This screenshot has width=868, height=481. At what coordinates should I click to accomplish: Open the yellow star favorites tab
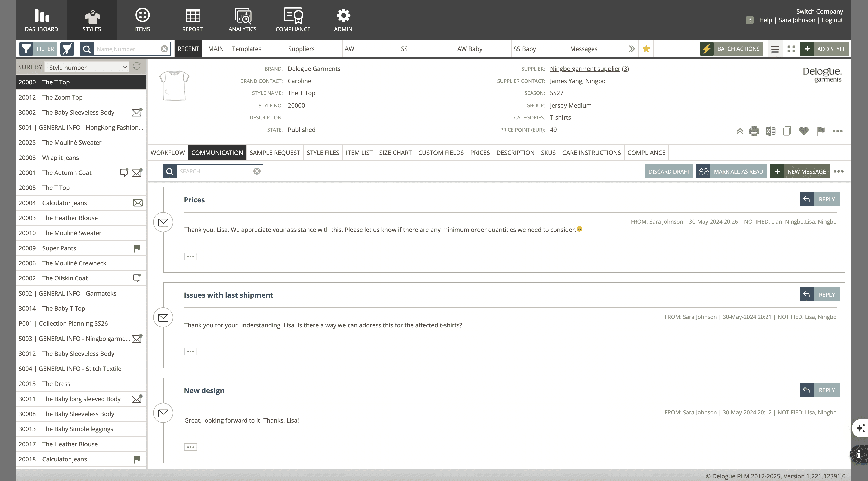click(x=646, y=49)
